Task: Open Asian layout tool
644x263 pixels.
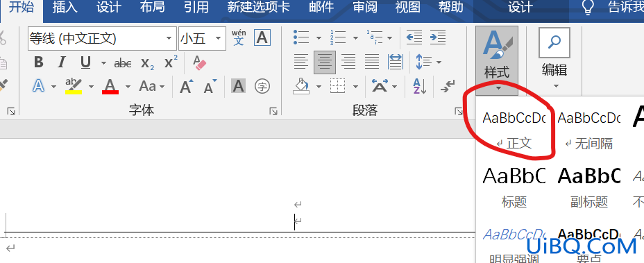Action: pos(380,86)
